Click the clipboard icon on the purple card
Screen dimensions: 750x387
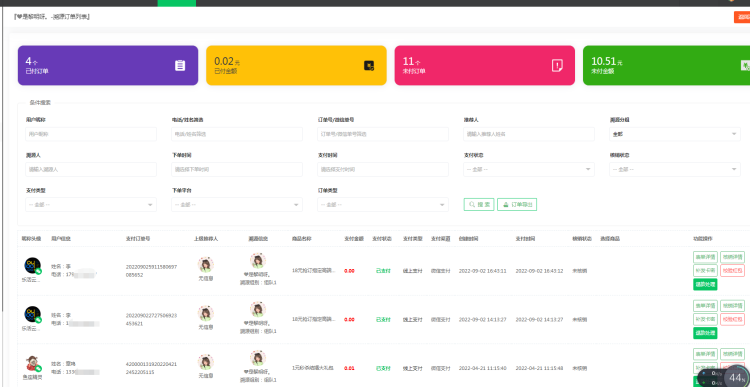180,66
